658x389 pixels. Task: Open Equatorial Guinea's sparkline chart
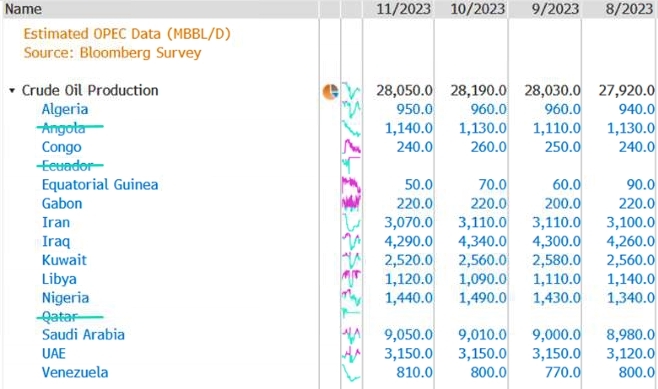(351, 185)
